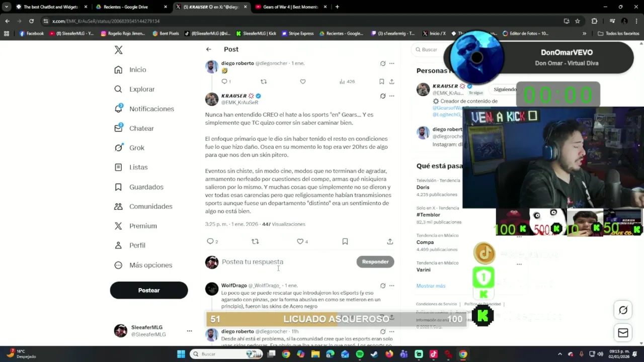
Task: Open Grok in the sidebar
Action: (129, 148)
